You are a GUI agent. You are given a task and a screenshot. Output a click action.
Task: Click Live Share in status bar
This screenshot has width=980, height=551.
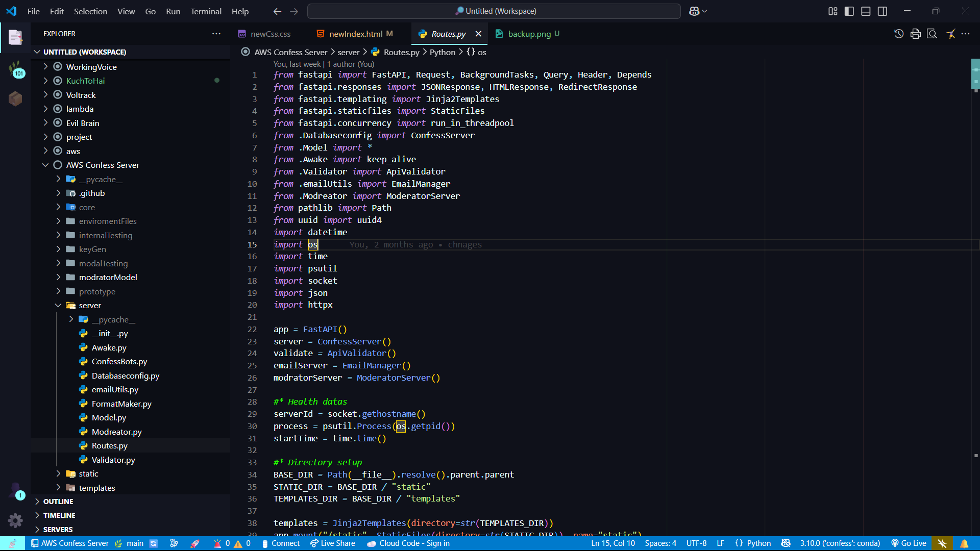click(333, 543)
